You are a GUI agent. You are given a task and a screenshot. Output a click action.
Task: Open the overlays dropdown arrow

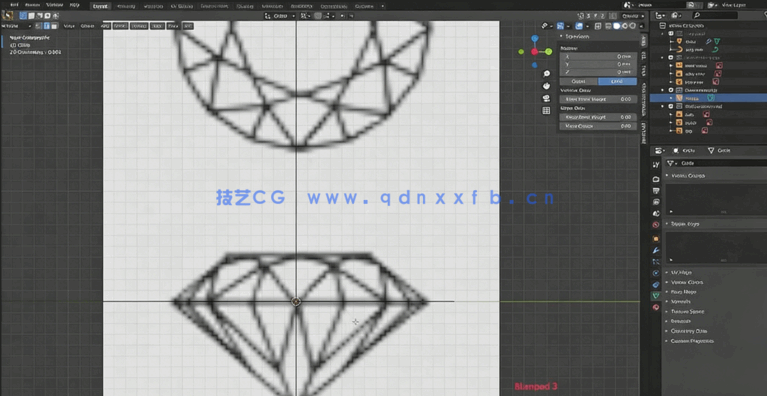[587, 26]
